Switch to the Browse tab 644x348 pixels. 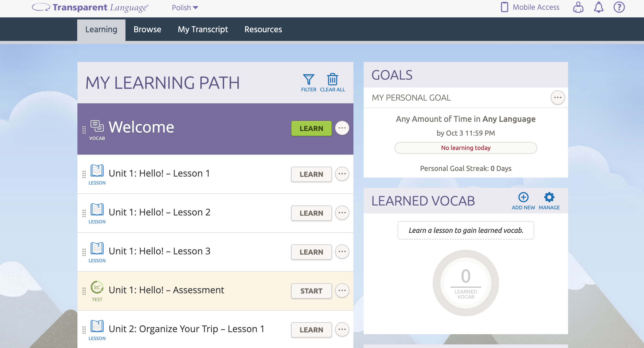147,29
